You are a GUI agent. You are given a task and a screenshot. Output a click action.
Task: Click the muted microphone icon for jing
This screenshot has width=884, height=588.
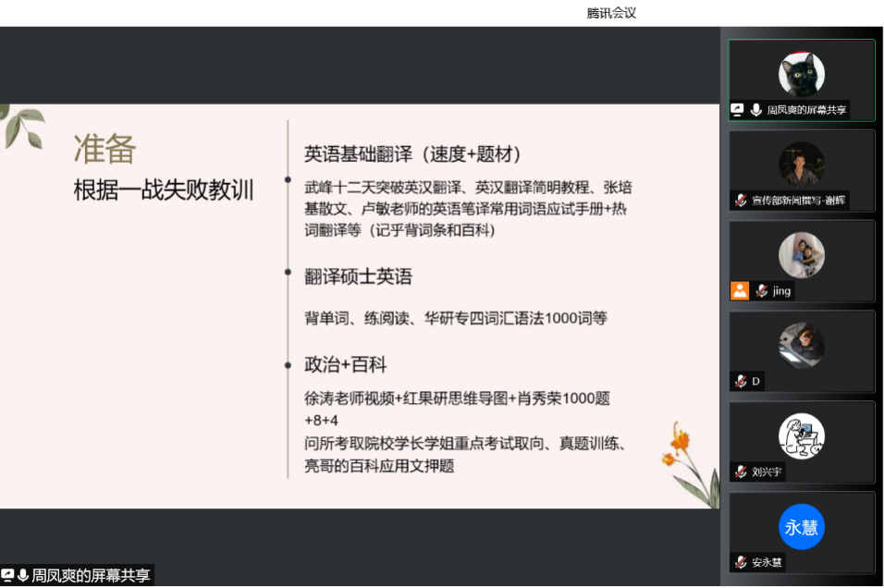[761, 290]
